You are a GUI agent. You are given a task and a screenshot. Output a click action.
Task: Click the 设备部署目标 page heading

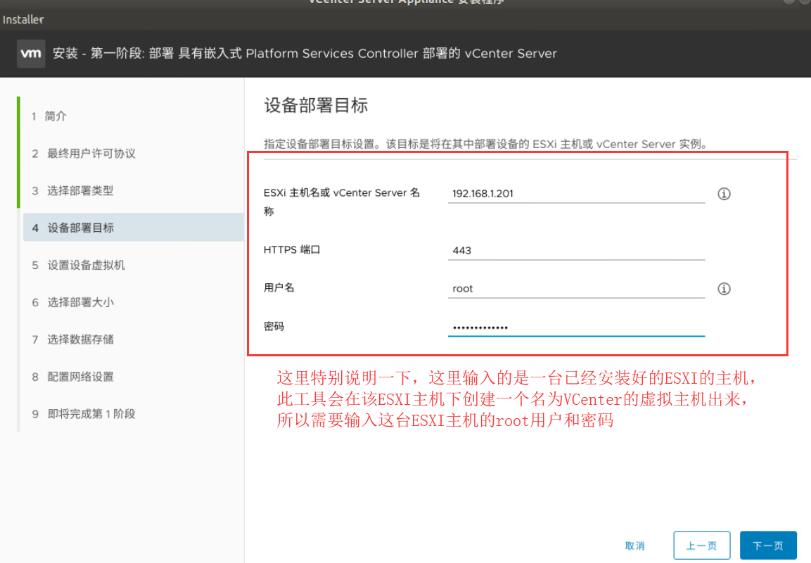(316, 105)
